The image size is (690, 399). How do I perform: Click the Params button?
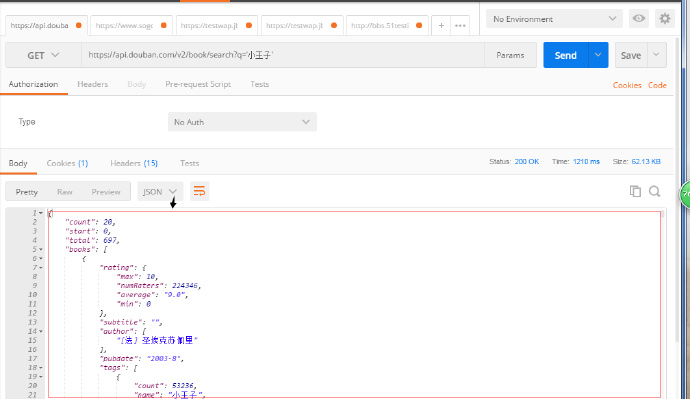coord(510,55)
